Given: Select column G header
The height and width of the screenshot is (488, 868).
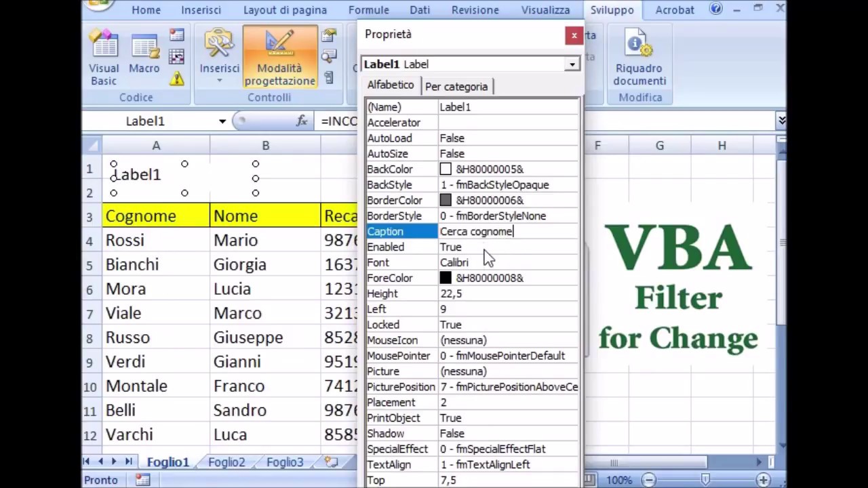Looking at the screenshot, I should coord(660,146).
